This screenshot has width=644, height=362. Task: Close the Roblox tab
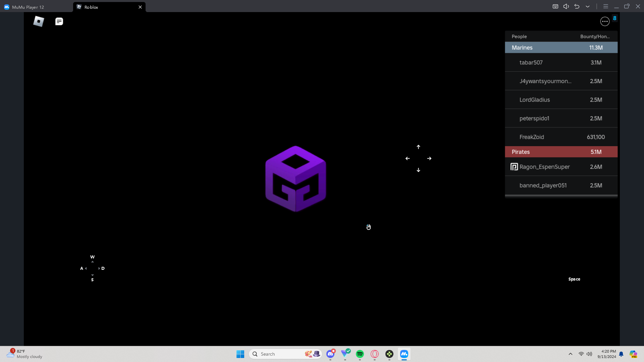coord(140,7)
